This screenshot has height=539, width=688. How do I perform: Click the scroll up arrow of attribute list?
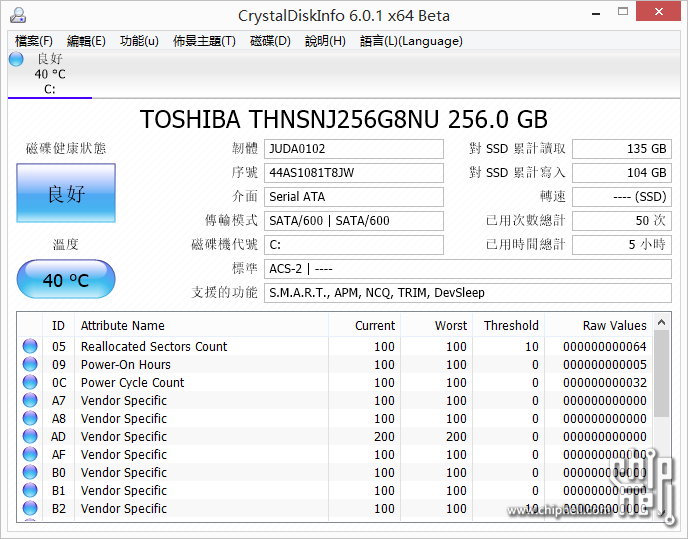[662, 323]
